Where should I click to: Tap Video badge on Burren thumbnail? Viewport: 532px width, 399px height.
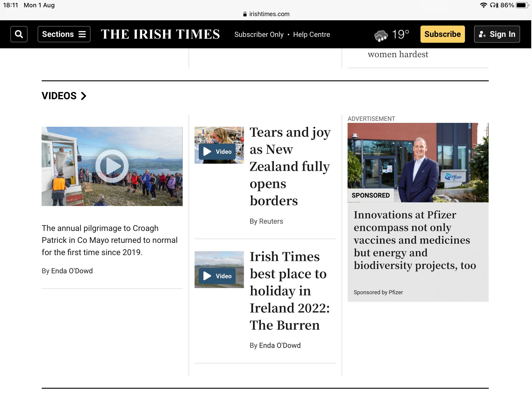217,276
